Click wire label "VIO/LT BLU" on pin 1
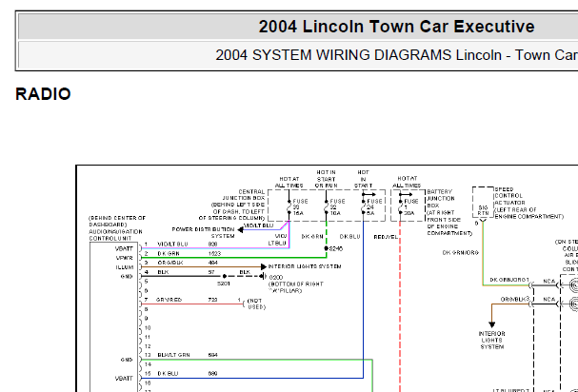The image size is (578, 392). [172, 245]
